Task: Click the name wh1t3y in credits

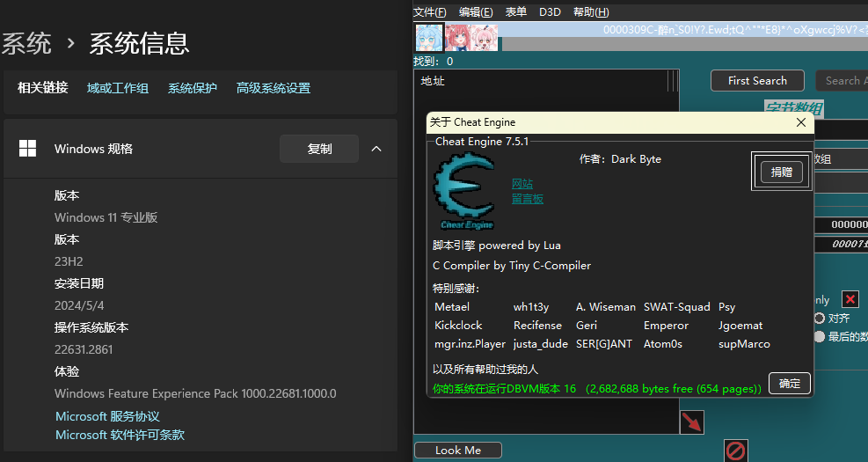Action: click(x=531, y=307)
